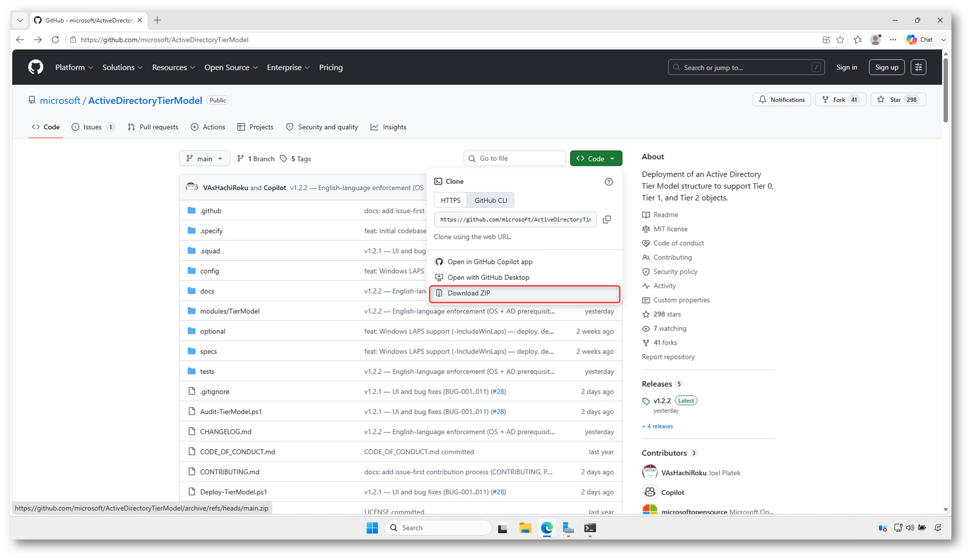
Task: Click the Sign in link
Action: point(847,68)
